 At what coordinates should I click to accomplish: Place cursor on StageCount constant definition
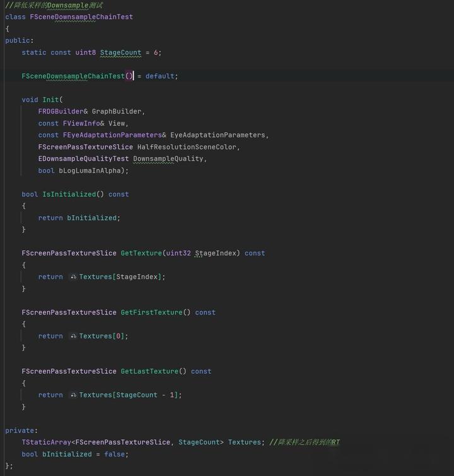[120, 52]
